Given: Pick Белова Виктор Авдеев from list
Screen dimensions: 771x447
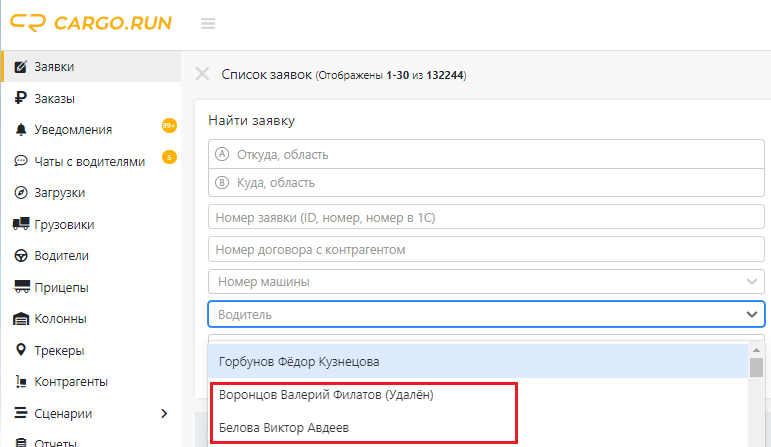Looking at the screenshot, I should pos(283,428).
